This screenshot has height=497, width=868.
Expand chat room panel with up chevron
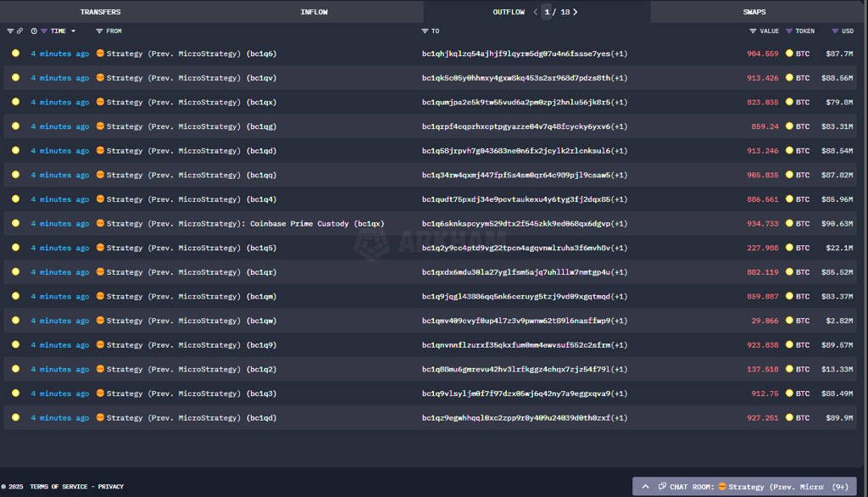pos(645,487)
